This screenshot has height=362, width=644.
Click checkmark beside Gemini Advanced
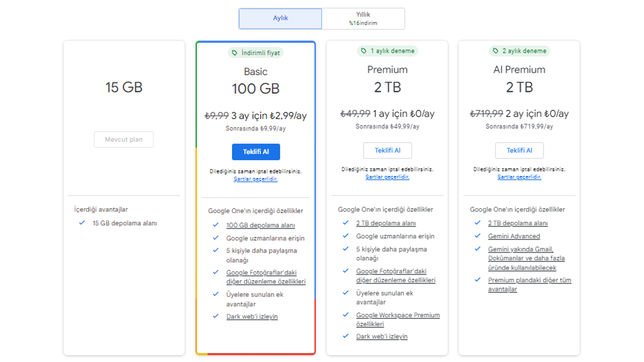pos(477,236)
